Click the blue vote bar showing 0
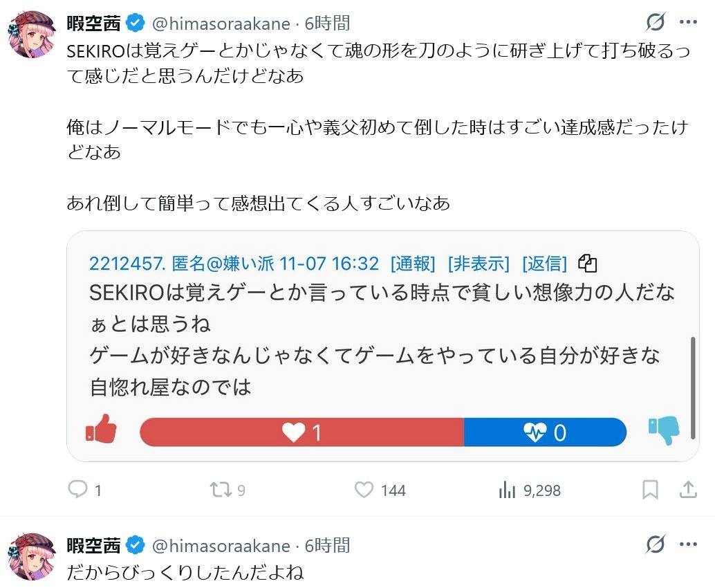 [x=545, y=432]
